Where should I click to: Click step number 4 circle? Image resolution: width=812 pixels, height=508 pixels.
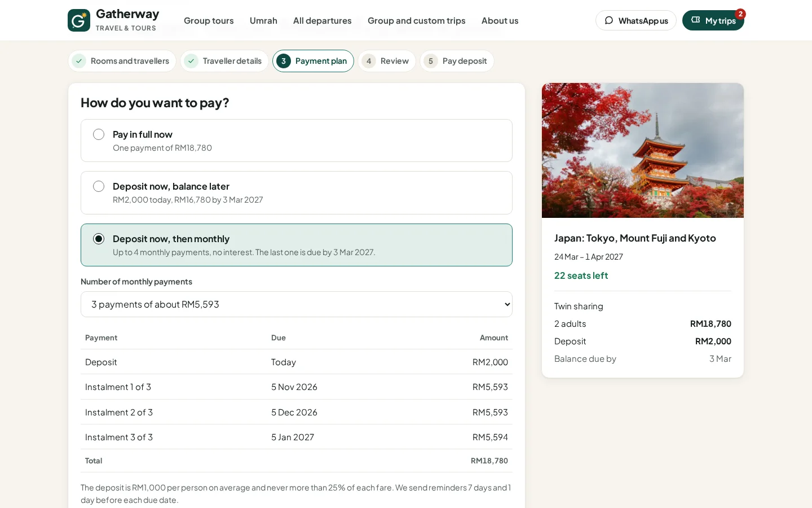pyautogui.click(x=369, y=61)
